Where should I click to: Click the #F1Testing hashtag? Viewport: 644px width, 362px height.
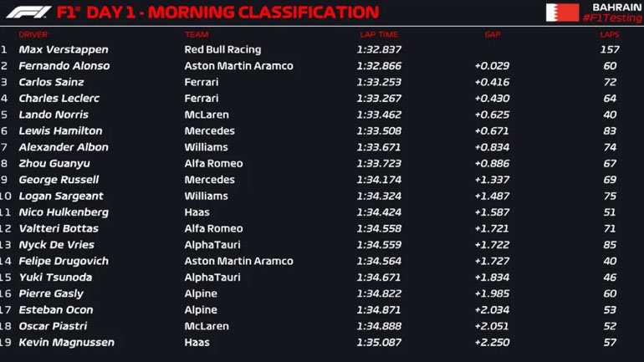pyautogui.click(x=611, y=18)
